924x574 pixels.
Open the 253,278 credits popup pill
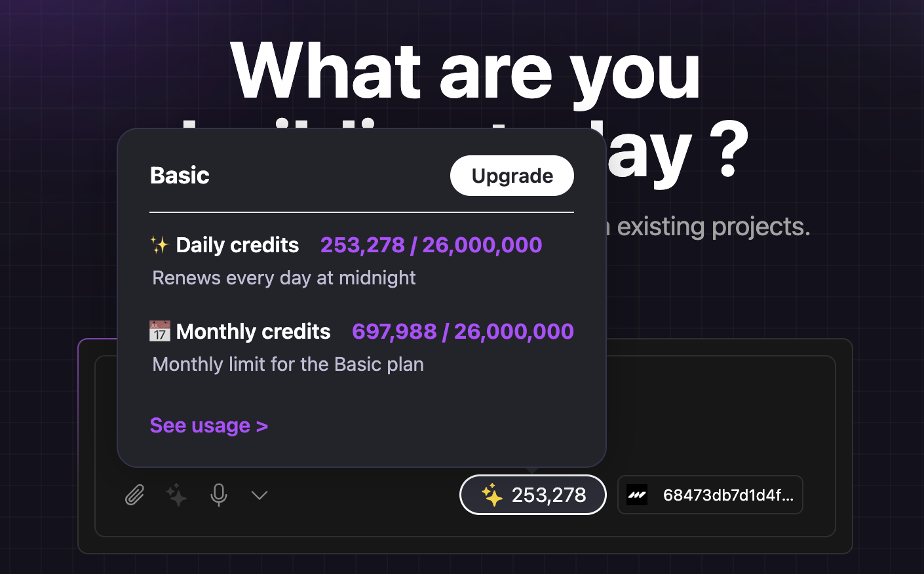pos(533,495)
